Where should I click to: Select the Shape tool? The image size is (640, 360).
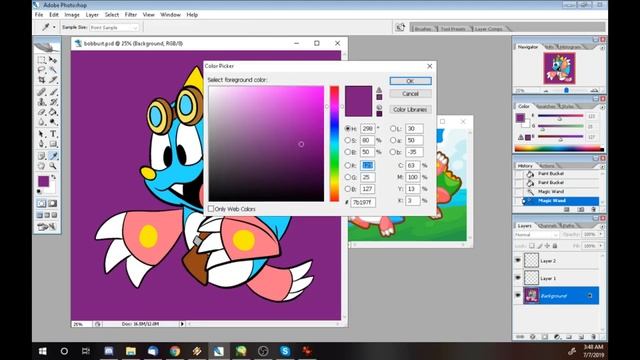(53, 144)
